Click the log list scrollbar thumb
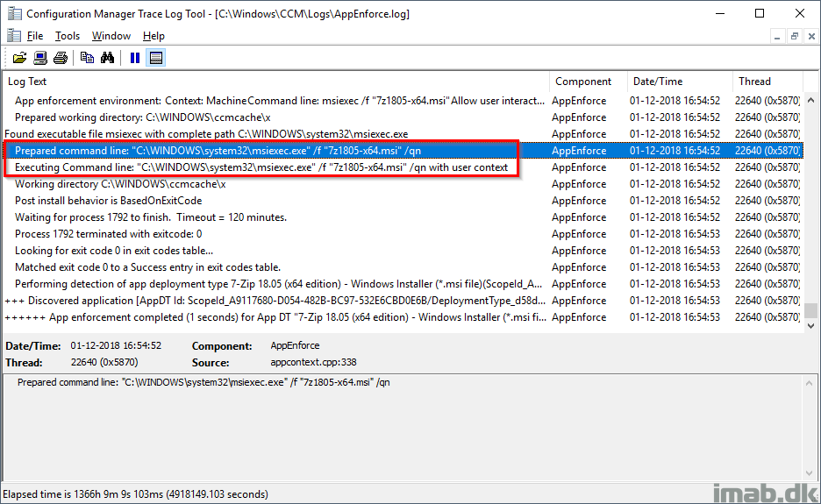The image size is (821, 504). (x=810, y=309)
